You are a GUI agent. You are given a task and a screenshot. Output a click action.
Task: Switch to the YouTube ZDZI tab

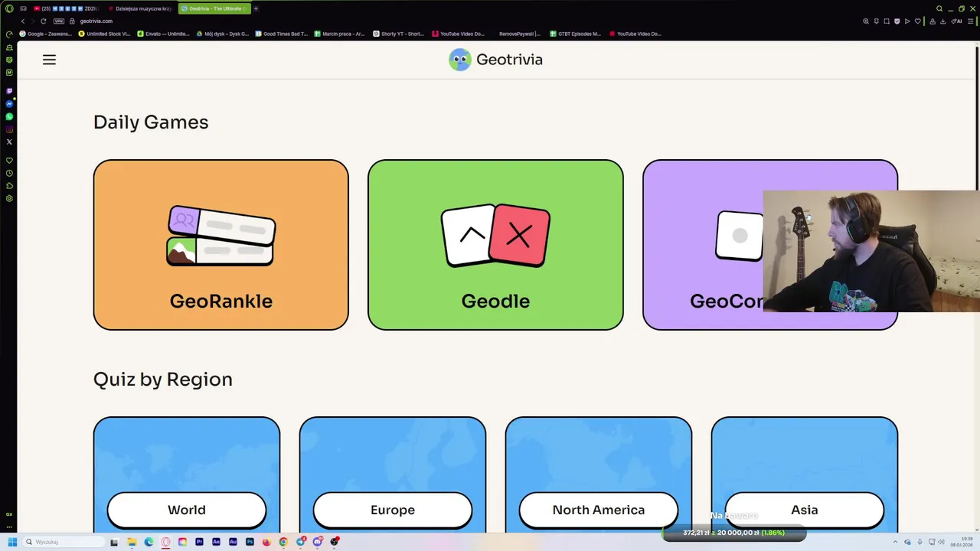66,8
